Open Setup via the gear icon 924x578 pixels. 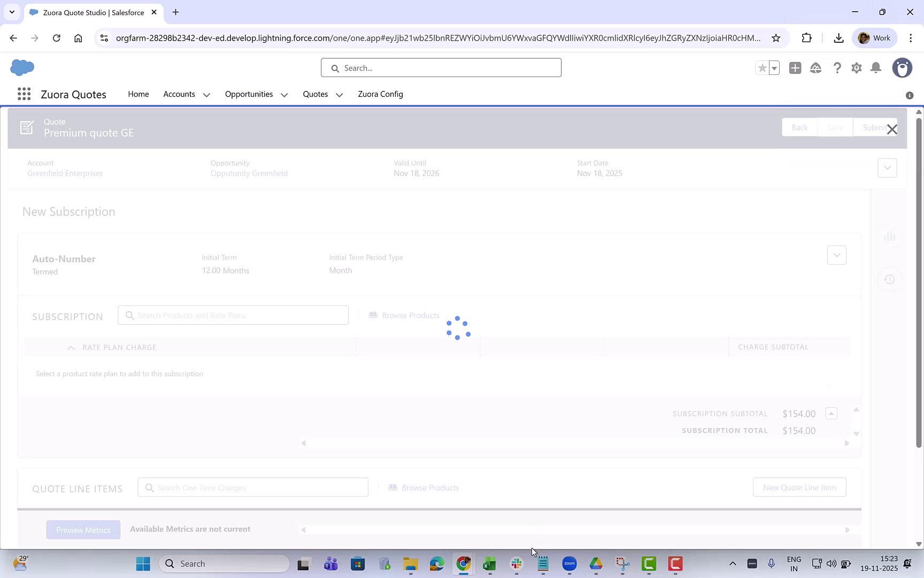point(856,68)
